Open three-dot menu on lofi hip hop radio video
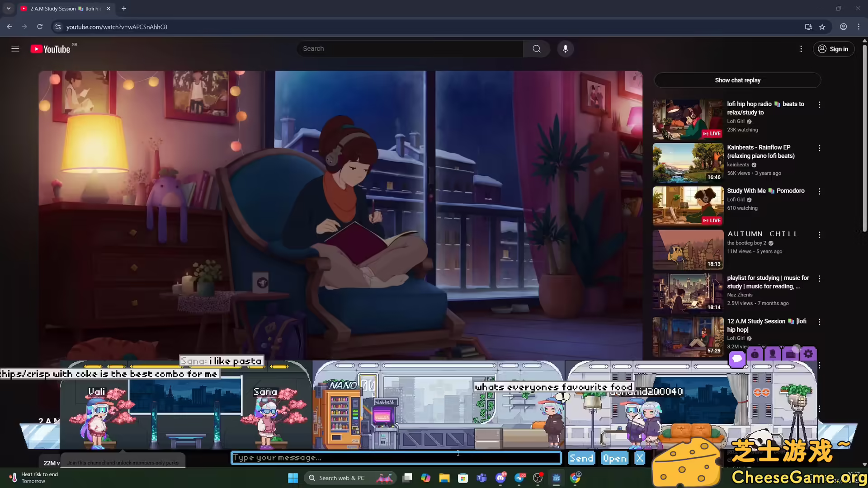 tap(819, 104)
